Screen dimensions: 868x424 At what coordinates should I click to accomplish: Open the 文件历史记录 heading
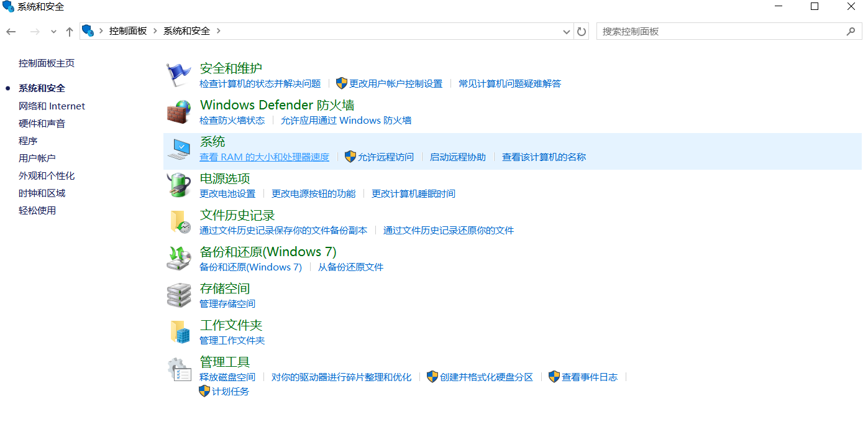237,215
